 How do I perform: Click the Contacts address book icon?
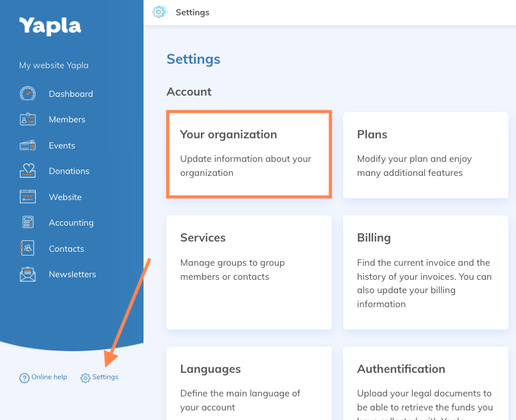click(x=27, y=249)
